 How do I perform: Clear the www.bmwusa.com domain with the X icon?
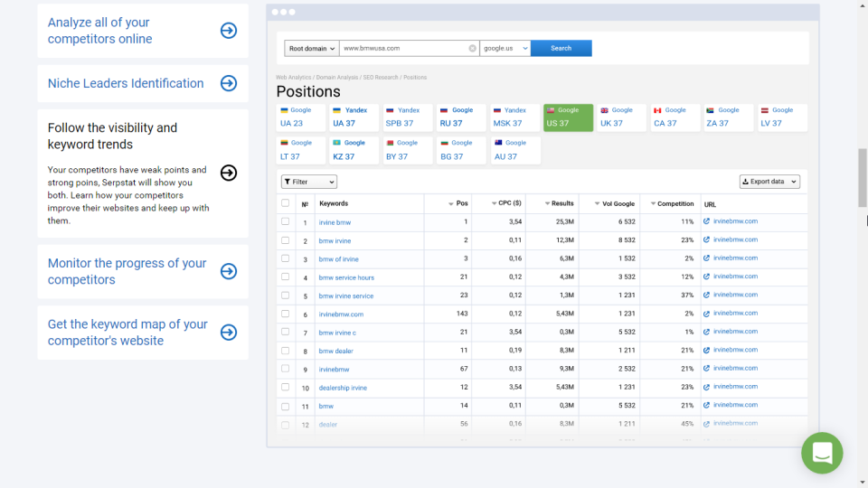pos(472,48)
